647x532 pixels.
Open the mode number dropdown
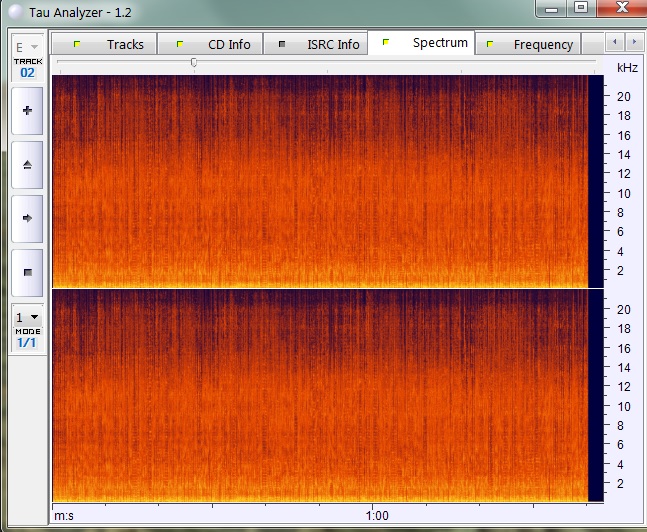27,317
